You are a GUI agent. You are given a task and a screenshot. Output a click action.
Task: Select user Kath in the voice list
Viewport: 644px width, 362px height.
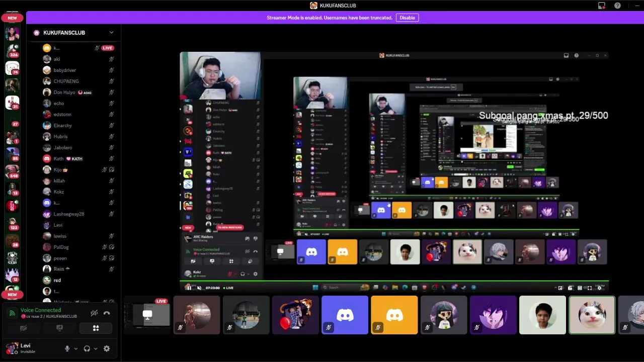click(x=78, y=158)
